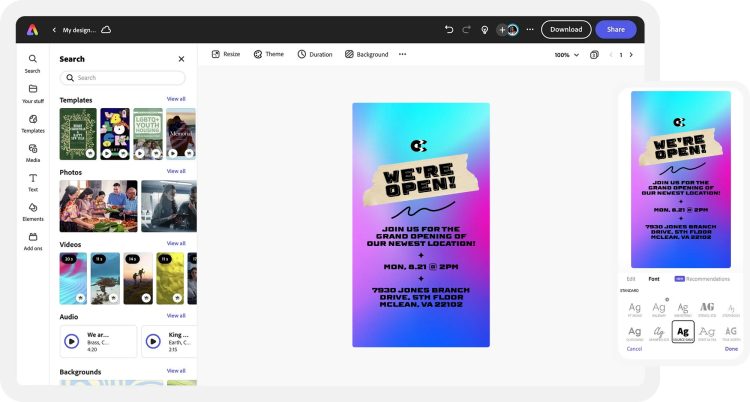Pick the script-style Ag font tile
Image resolution: width=750 pixels, height=402 pixels.
(659, 332)
